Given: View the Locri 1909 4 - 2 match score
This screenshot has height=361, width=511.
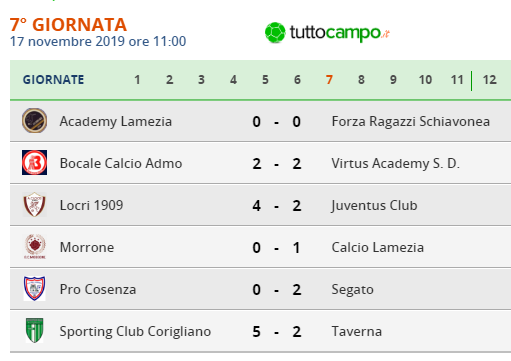Looking at the screenshot, I should (x=277, y=206).
